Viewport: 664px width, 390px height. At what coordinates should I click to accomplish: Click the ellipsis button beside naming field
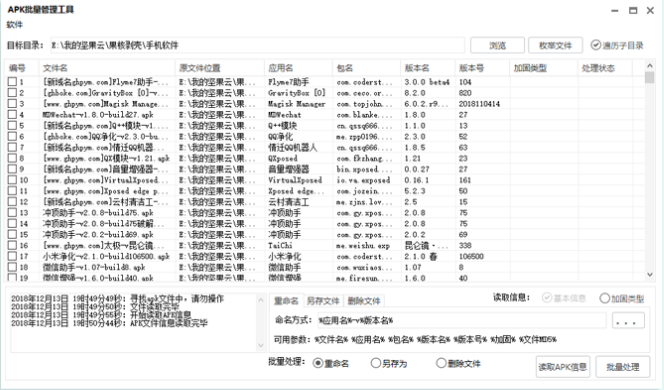tap(628, 321)
